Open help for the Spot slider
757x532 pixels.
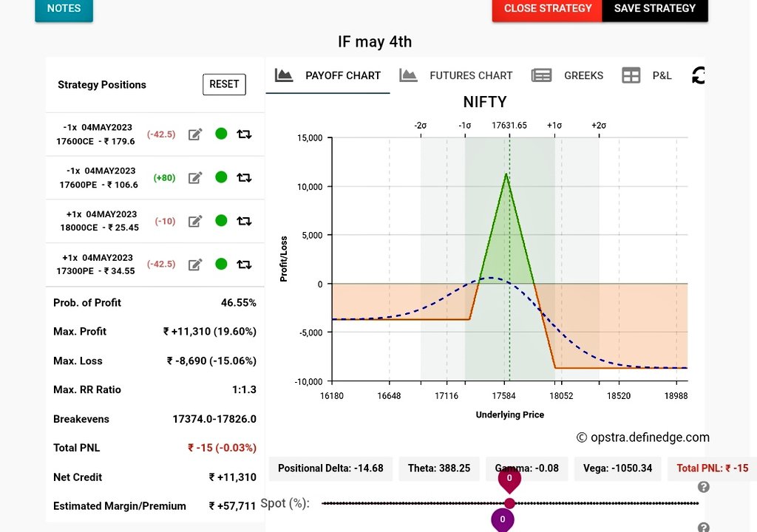704,487
